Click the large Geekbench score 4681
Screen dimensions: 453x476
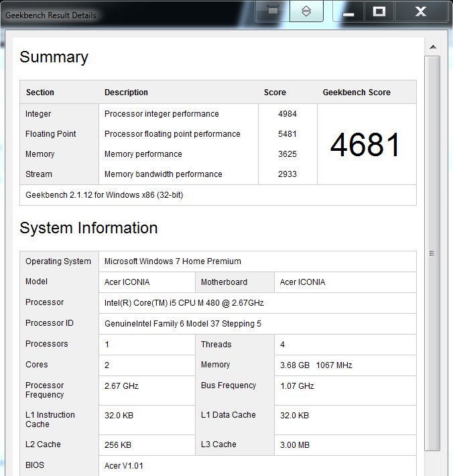(365, 145)
